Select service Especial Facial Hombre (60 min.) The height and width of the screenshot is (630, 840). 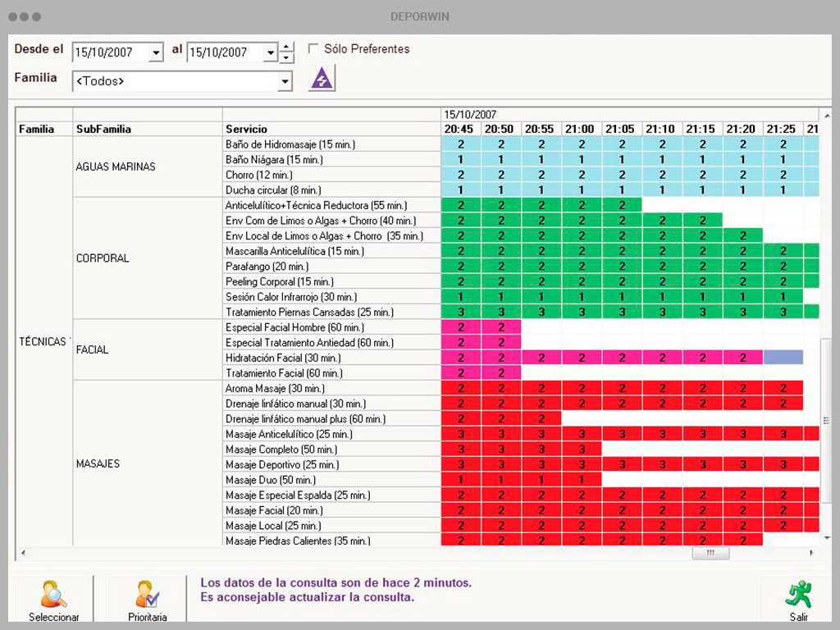coord(331,327)
